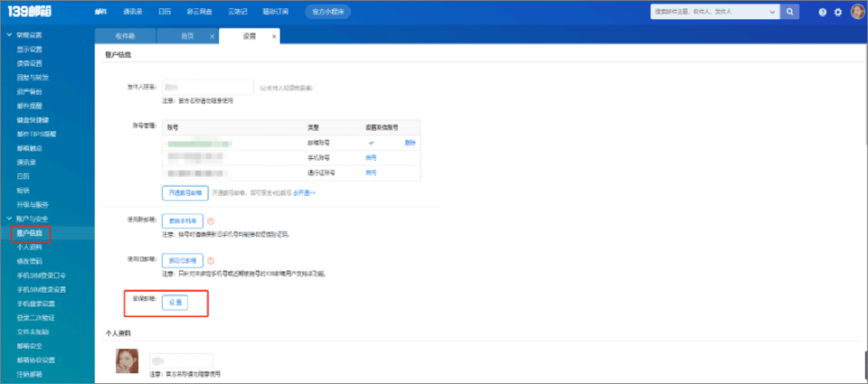868x384 pixels.
Task: Focus the sender name input field
Action: [208, 87]
